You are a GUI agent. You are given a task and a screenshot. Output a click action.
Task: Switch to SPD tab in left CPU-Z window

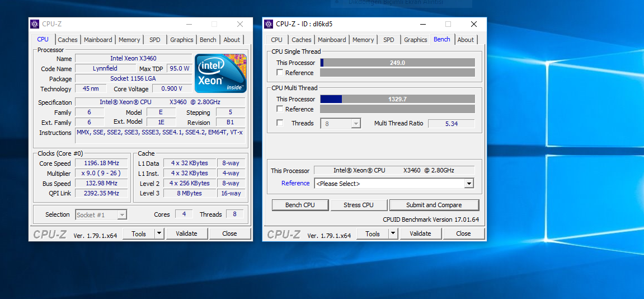click(155, 40)
